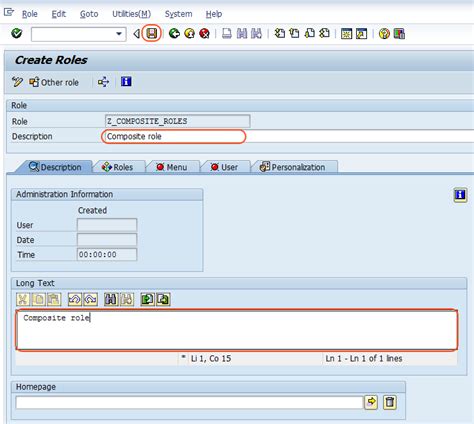Viewport: 474px width, 424px height.
Task: Click the Redo icon in Long Text toolbar
Action: 90,299
